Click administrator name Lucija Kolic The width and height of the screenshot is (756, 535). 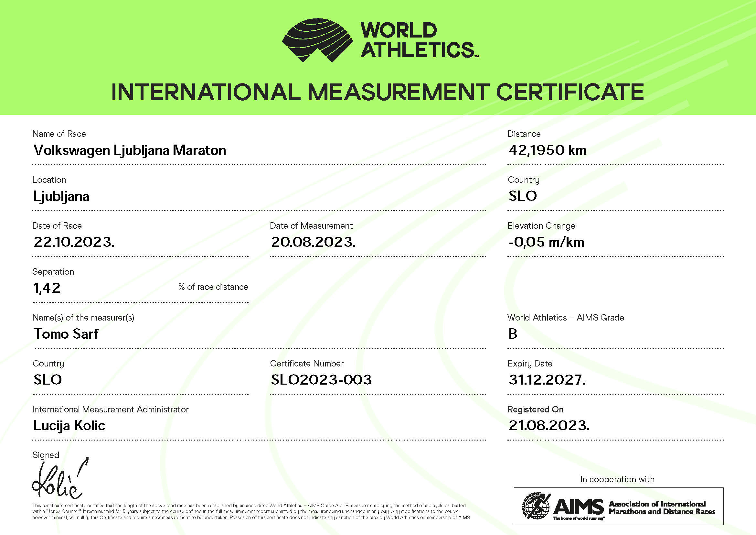pos(69,426)
